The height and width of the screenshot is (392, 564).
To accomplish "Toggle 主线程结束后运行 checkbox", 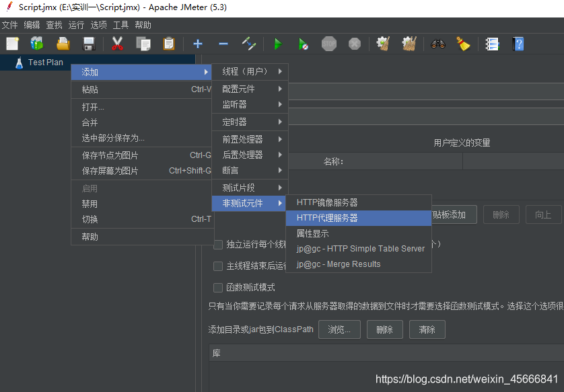I will click(x=218, y=266).
